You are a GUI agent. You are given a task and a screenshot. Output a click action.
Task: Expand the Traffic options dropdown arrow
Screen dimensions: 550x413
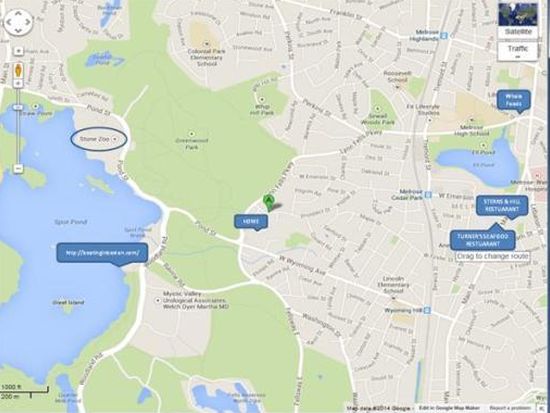coord(518,57)
